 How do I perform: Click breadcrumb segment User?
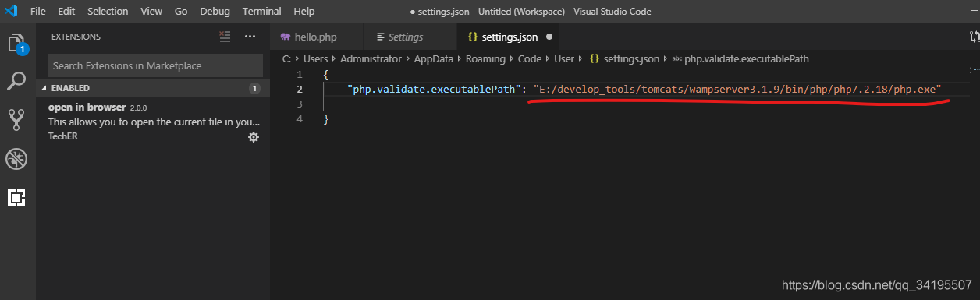click(x=564, y=58)
